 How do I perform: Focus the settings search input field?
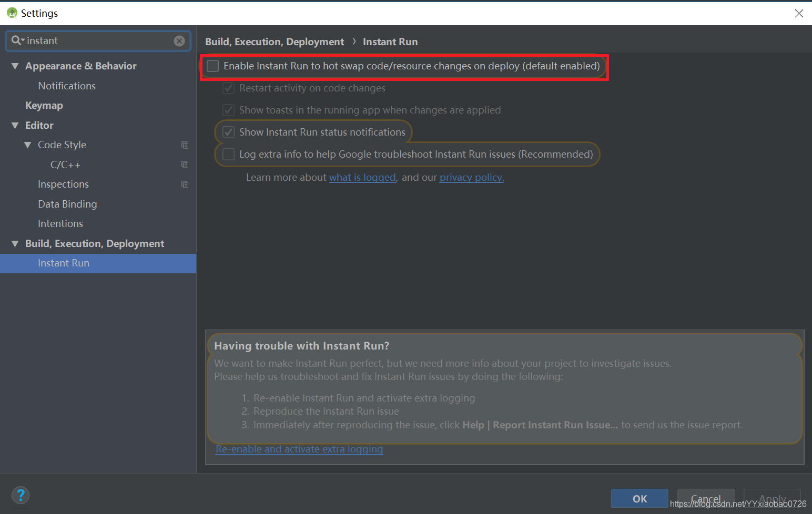click(98, 41)
